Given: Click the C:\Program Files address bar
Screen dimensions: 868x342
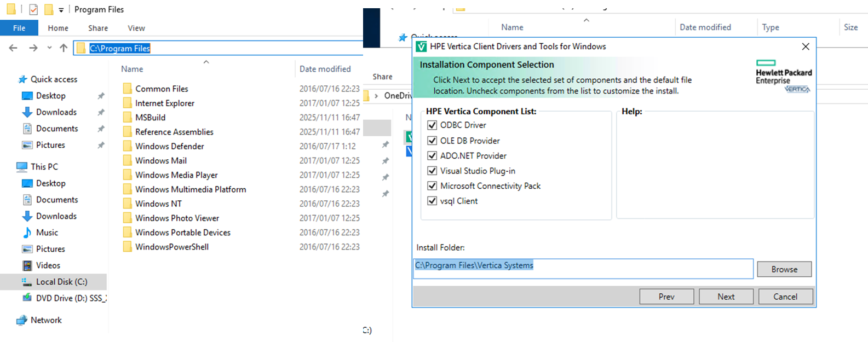Looking at the screenshot, I should tap(219, 48).
